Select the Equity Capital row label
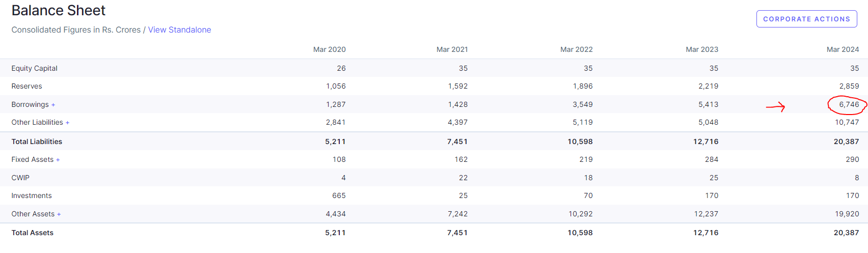The height and width of the screenshot is (253, 868). 34,68
